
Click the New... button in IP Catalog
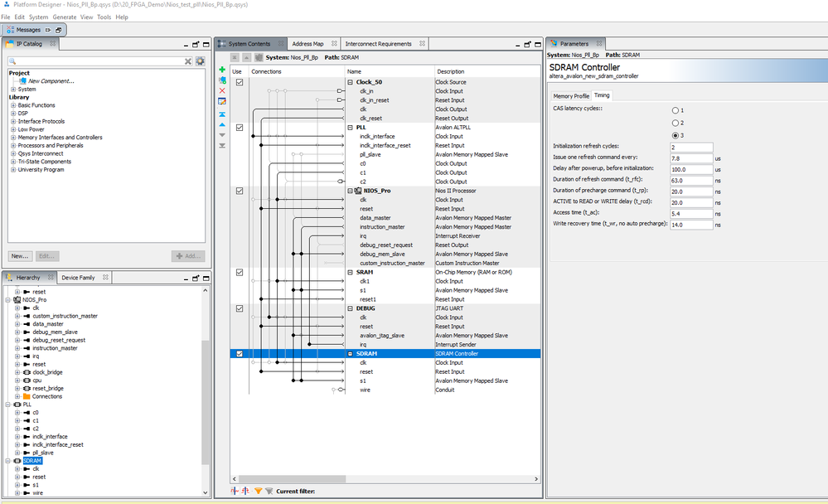21,256
